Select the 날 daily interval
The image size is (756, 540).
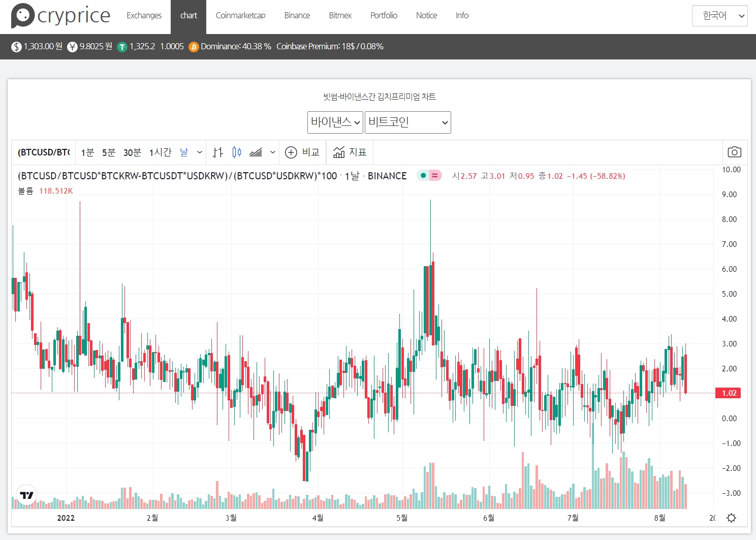pyautogui.click(x=184, y=152)
